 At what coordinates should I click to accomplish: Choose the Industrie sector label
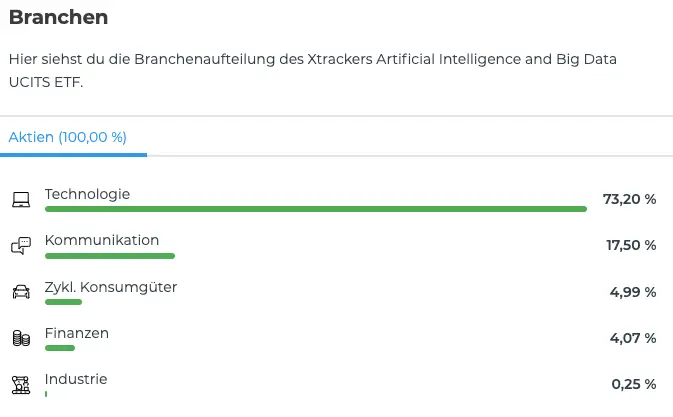[76, 379]
